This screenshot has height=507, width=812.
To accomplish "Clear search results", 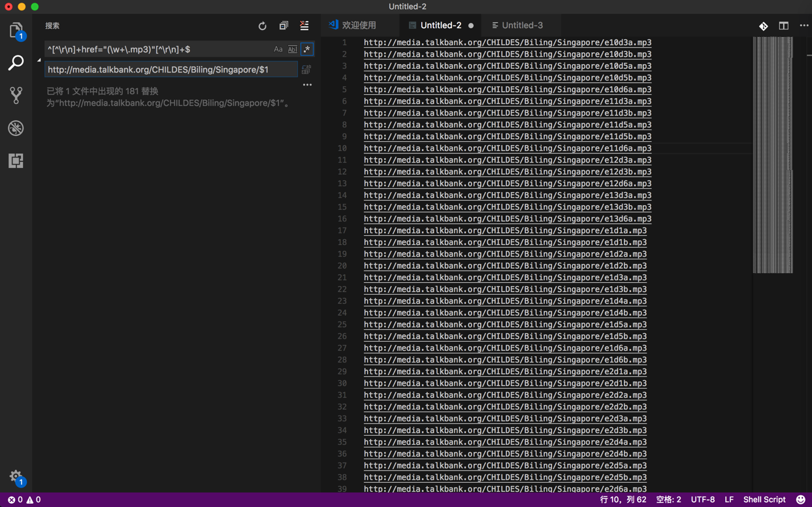I will (304, 26).
